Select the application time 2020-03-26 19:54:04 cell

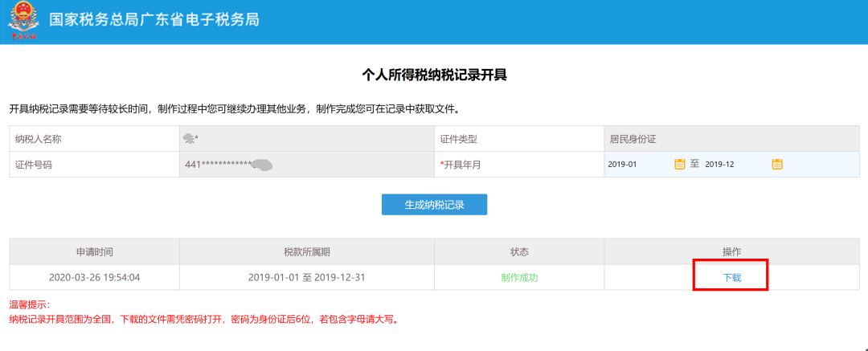[94, 278]
